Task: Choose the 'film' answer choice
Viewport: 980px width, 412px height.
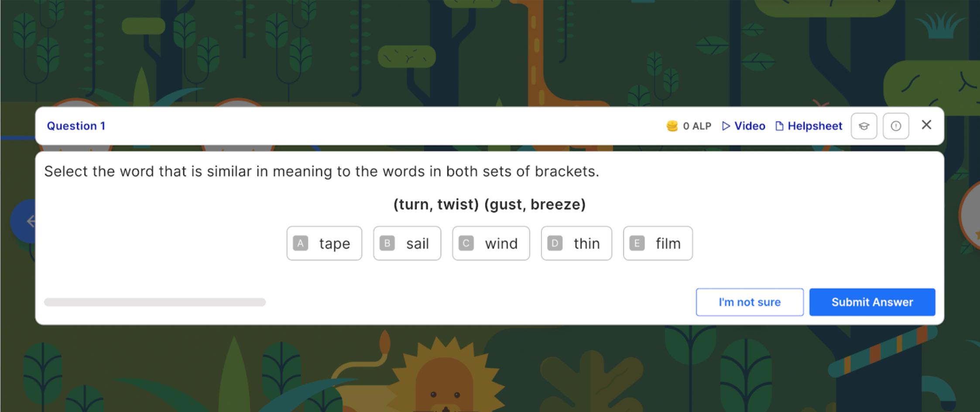Action: tap(658, 243)
